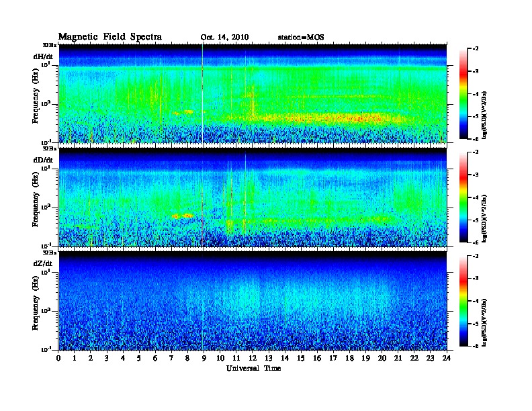The width and height of the screenshot is (532, 411).
Task: Click the 10⁻¹ frequency tick of dD/dt panel
Action: [46, 246]
